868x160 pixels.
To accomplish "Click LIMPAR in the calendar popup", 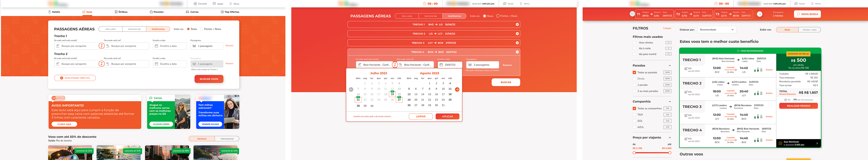I will [x=420, y=116].
